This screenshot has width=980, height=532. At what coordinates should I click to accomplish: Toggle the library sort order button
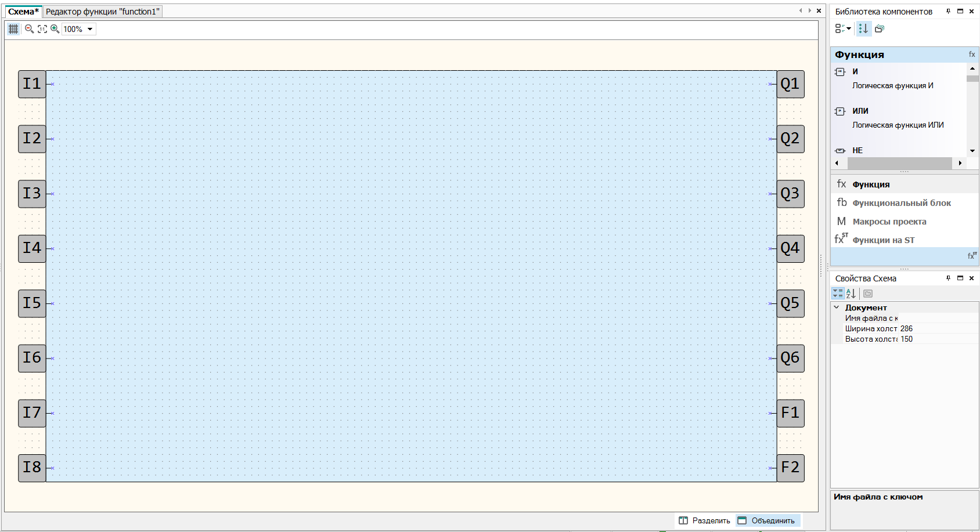pos(863,28)
